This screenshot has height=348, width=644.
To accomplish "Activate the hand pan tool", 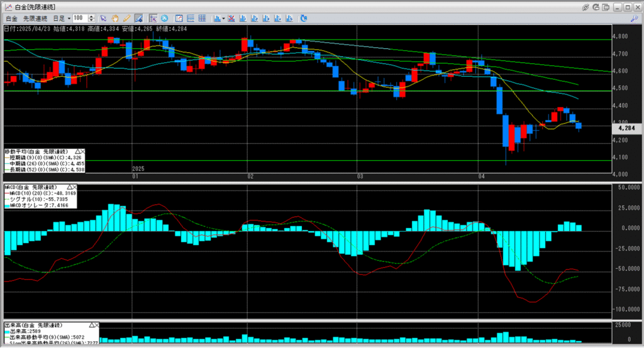I will (x=115, y=18).
